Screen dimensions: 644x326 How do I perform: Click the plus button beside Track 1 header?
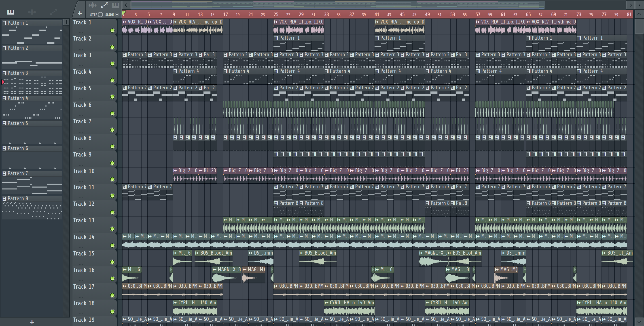pos(80,13)
